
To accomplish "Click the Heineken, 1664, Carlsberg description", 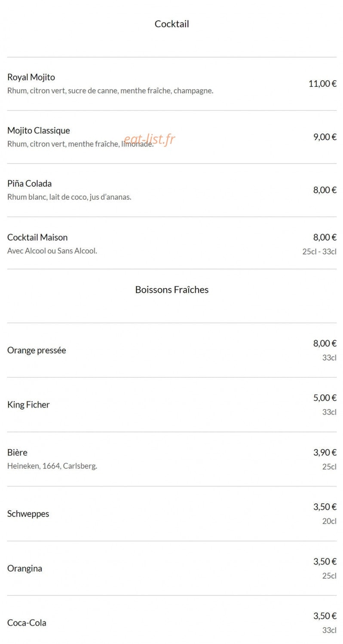I will pyautogui.click(x=52, y=466).
